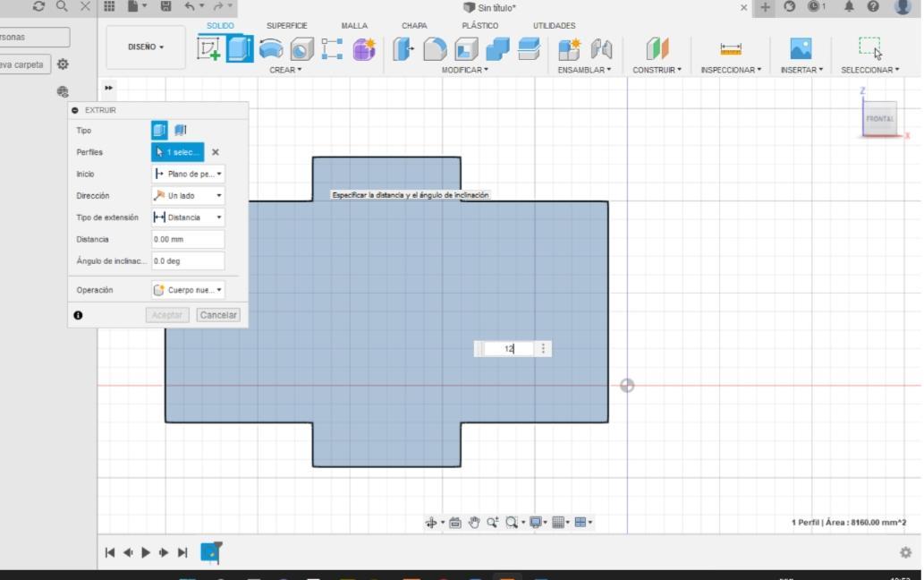The image size is (924, 580).
Task: Switch to the MALLA tab
Action: tap(354, 25)
